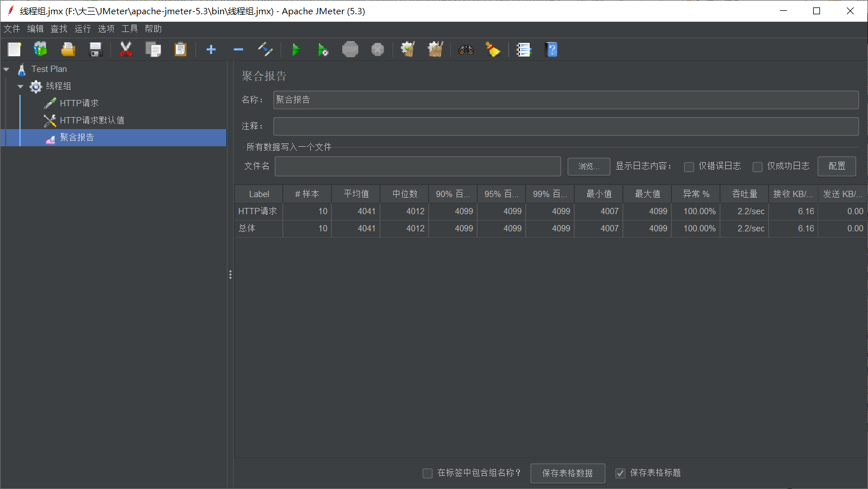Click the Copy icon in toolbar

coord(153,50)
